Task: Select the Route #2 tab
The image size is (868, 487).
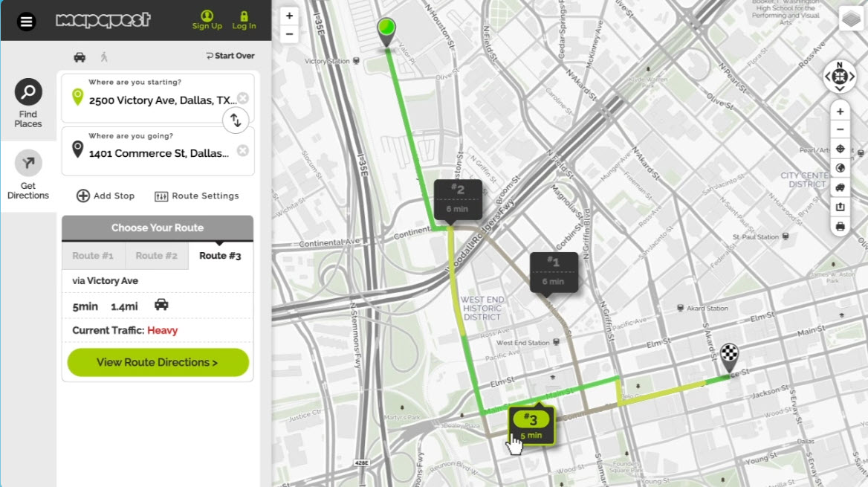Action: pyautogui.click(x=156, y=255)
